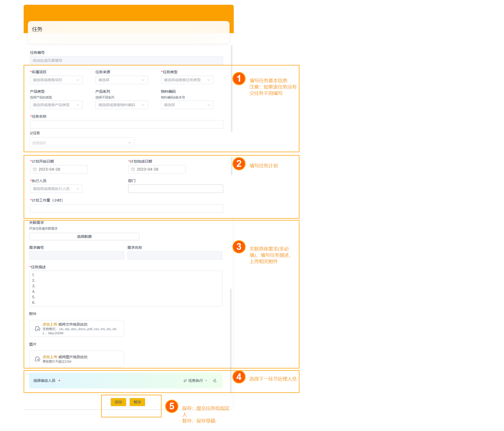Open the 父任务 dropdown
Image resolution: width=504 pixels, height=431 pixels.
click(x=82, y=143)
